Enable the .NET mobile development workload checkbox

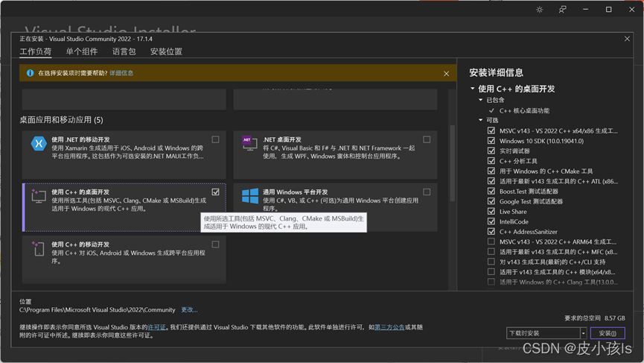[215, 140]
